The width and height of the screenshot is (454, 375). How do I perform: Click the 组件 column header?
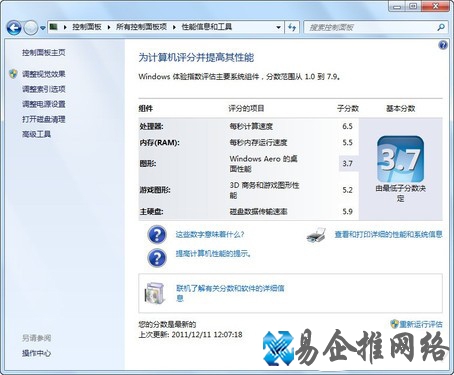pyautogui.click(x=146, y=108)
